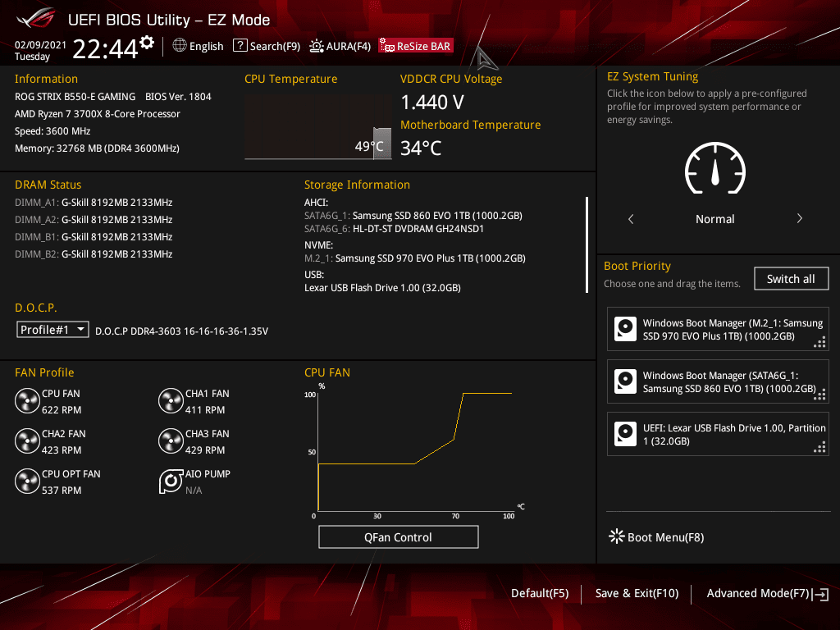This screenshot has width=840, height=630.
Task: Click the CHA2 FAN icon
Action: click(x=27, y=441)
